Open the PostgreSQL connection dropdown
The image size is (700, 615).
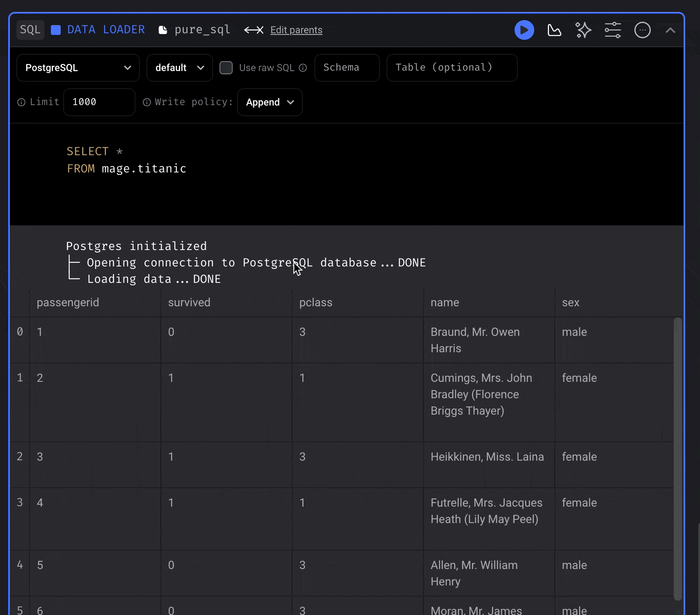point(78,68)
